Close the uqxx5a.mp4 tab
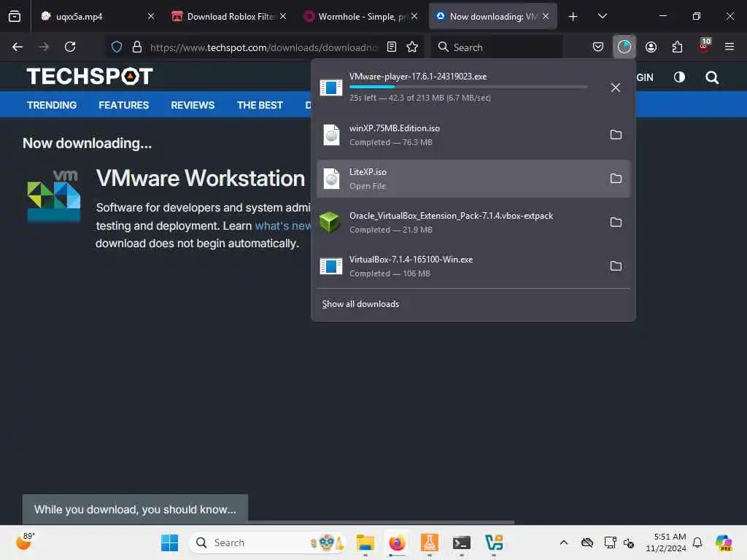Viewport: 747px width, 560px height. point(151,16)
